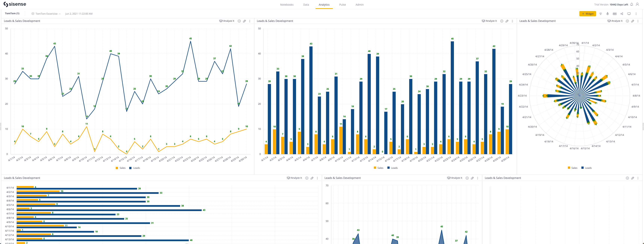Open the edit pencil on the column chart widget
The image size is (644, 244).
coord(507,21)
